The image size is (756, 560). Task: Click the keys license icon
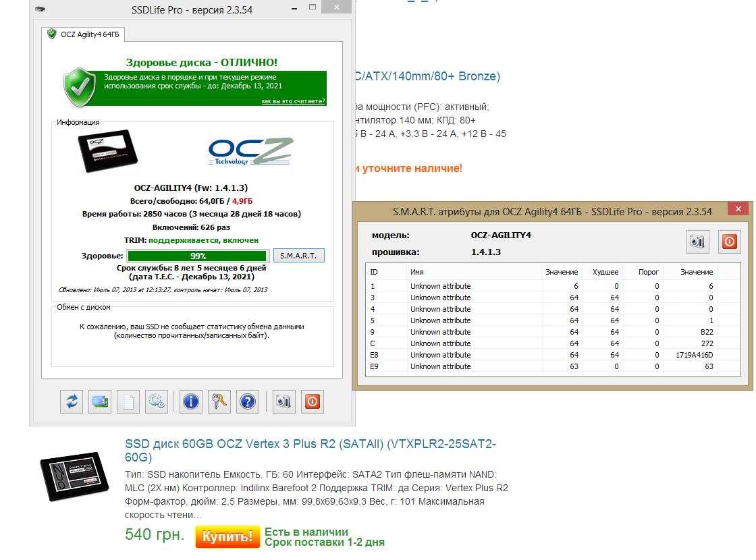pos(219,401)
